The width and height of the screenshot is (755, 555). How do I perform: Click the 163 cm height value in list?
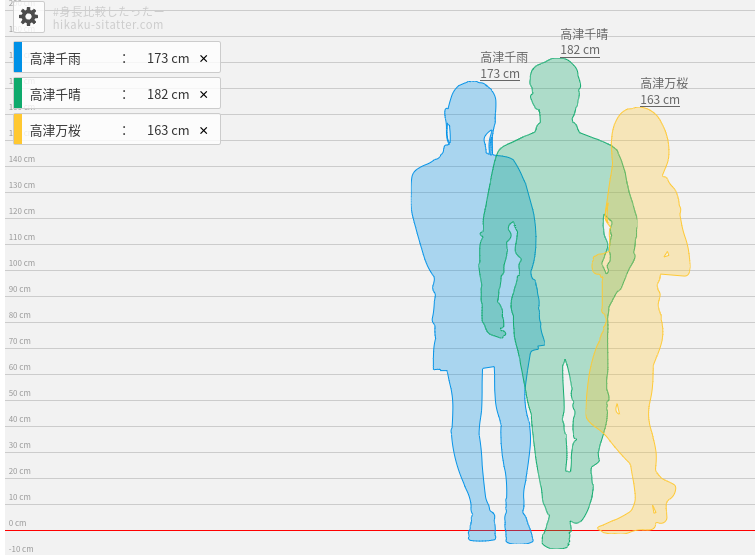click(x=167, y=131)
